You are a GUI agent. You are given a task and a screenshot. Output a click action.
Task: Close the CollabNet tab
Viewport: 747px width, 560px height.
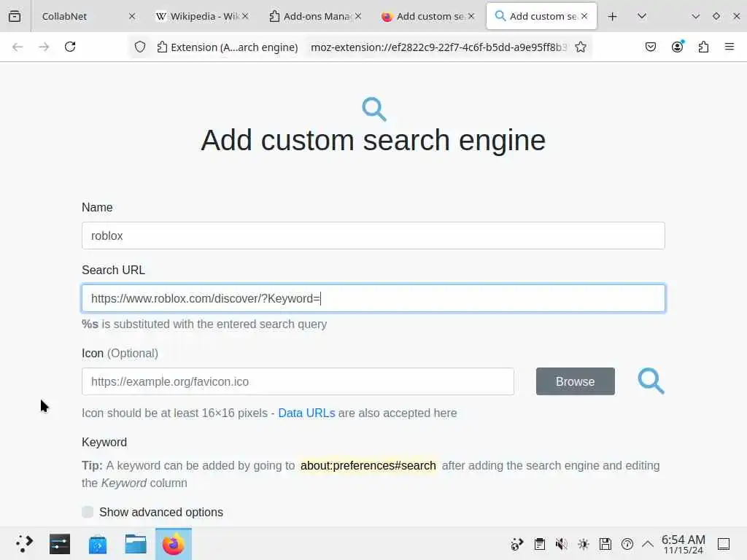pyautogui.click(x=132, y=16)
